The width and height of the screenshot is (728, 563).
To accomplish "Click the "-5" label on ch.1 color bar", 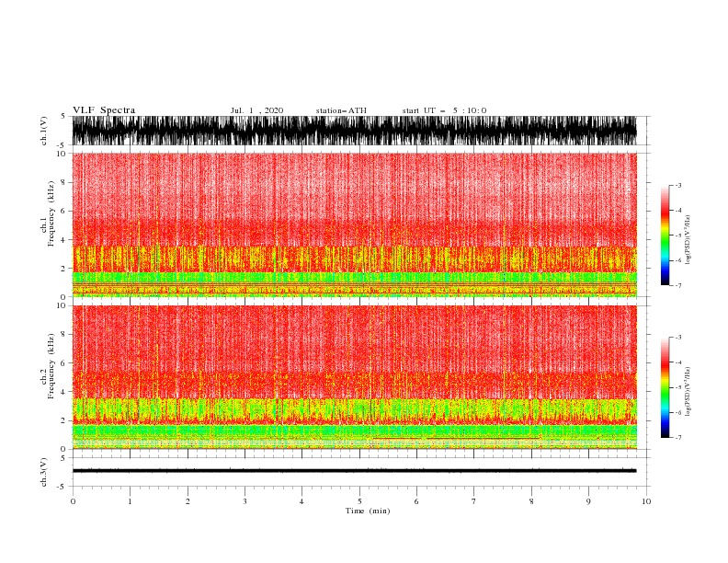I will point(677,236).
